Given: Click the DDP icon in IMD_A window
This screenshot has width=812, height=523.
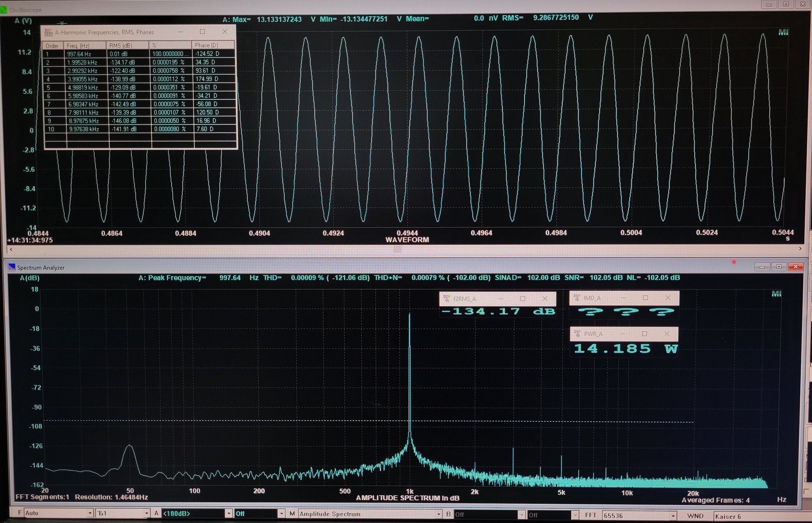Looking at the screenshot, I should pos(577,298).
